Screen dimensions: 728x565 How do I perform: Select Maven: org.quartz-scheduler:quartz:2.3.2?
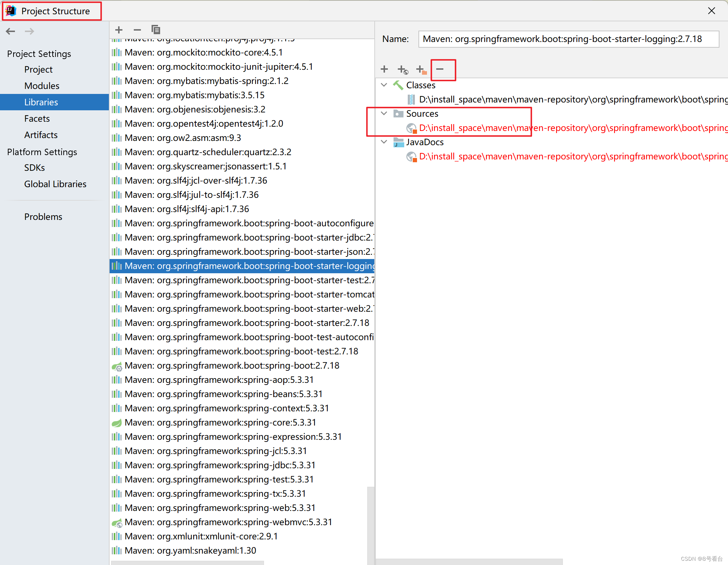point(242,152)
